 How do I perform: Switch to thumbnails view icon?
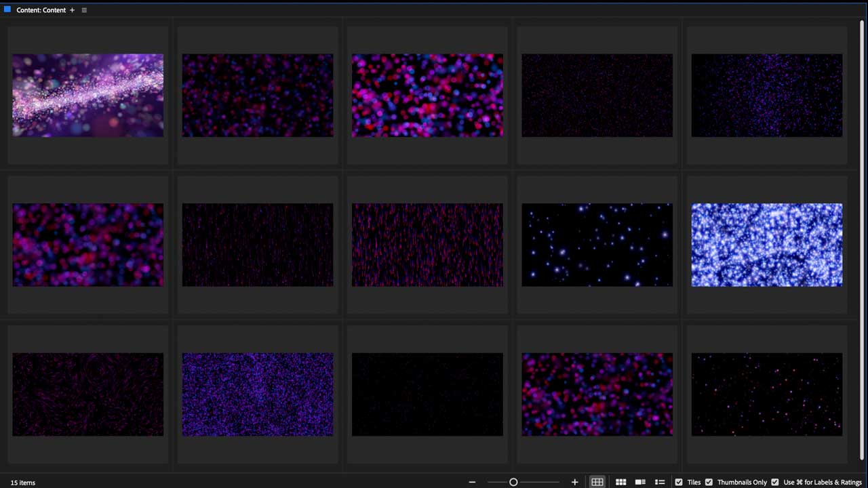tap(620, 482)
